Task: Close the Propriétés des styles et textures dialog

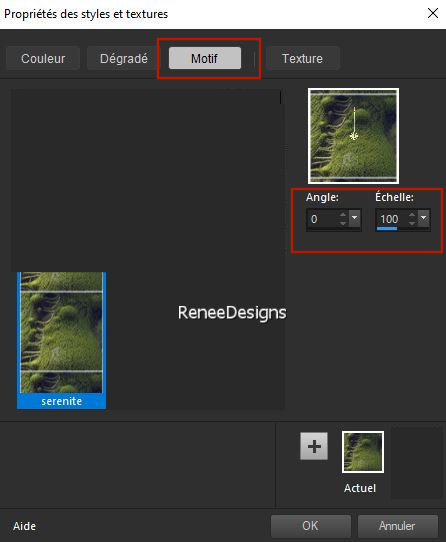Action: [433, 13]
